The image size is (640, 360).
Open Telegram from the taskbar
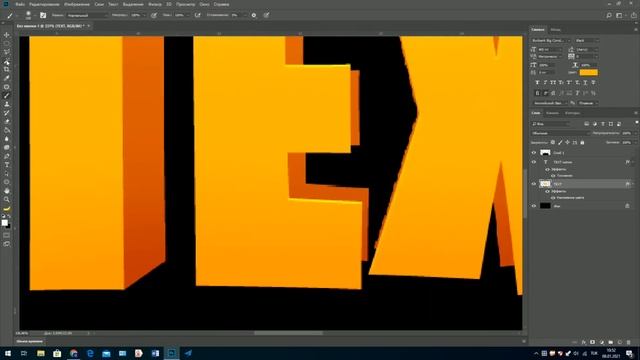pos(188,353)
